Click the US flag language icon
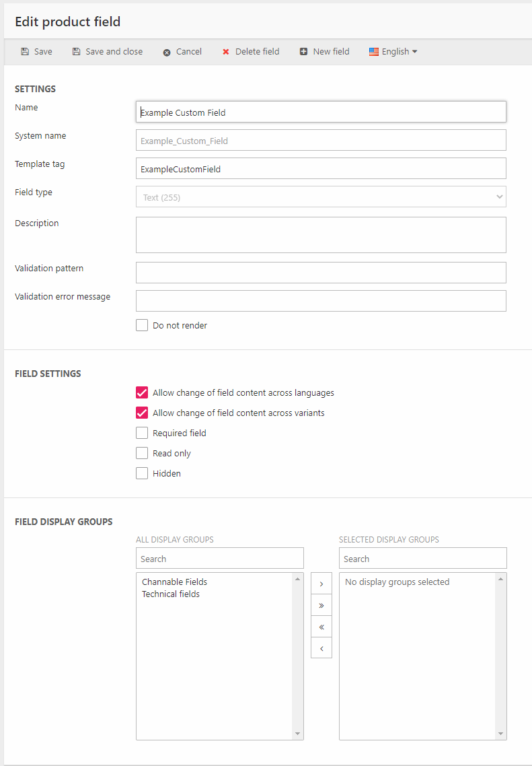The width and height of the screenshot is (532, 766). click(374, 52)
